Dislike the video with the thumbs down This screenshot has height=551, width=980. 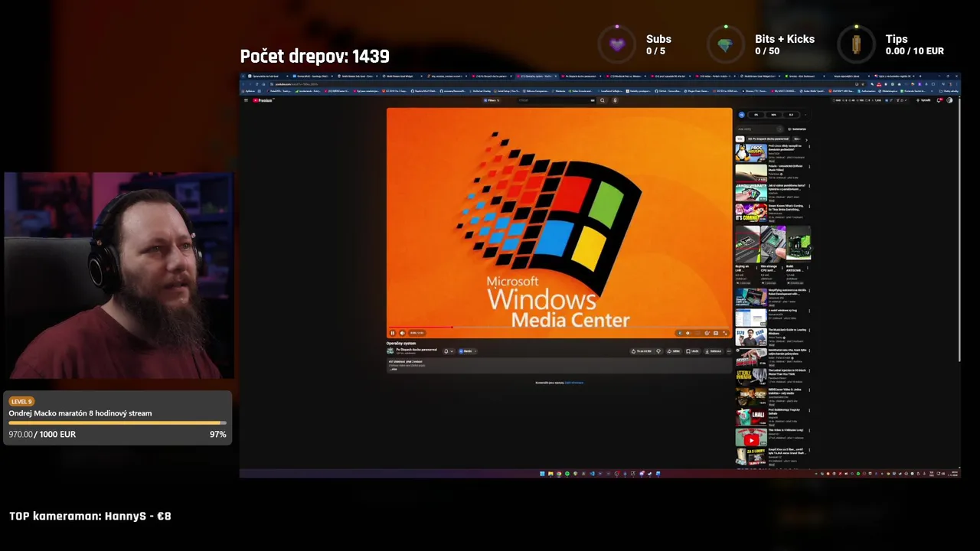(x=658, y=351)
